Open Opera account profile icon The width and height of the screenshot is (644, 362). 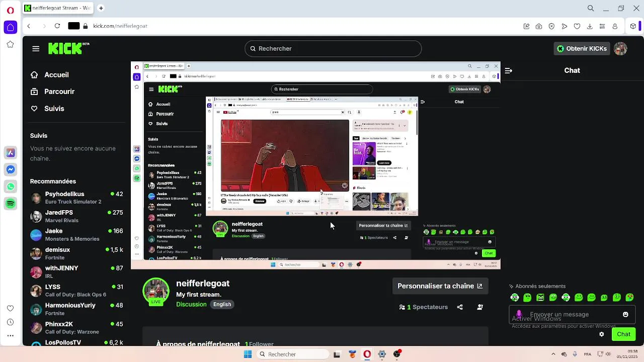(615, 26)
